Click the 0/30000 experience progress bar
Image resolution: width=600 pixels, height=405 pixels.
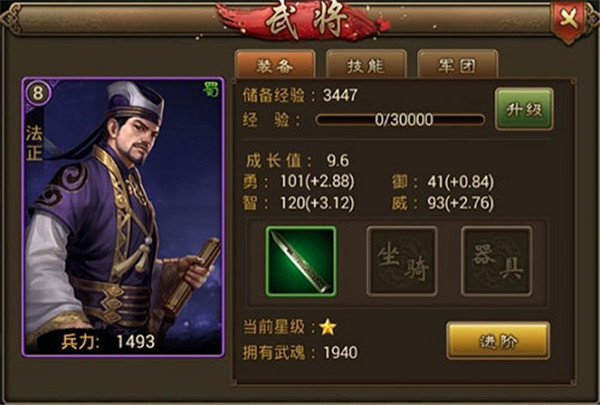400,120
